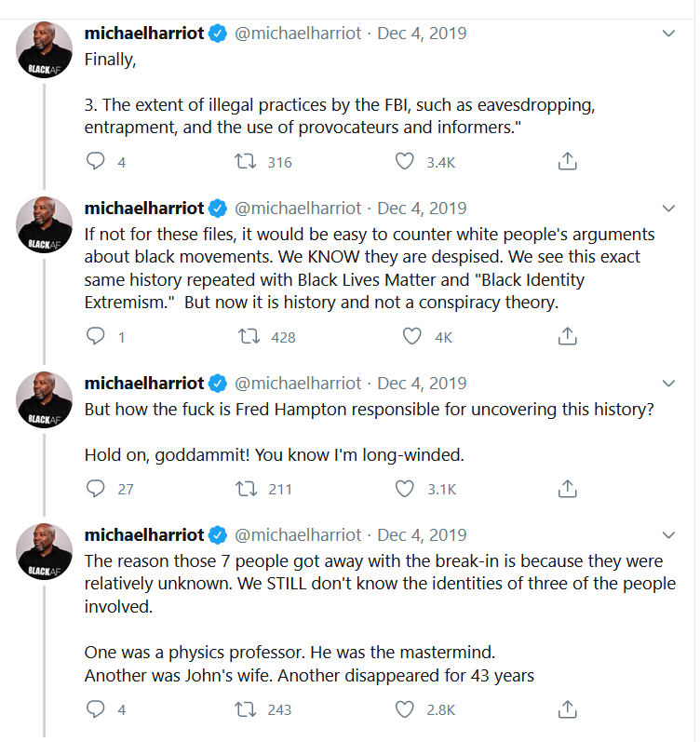Viewport: 700px width, 742px height.
Task: Share the tweet about the physics professor
Action: coord(567,710)
